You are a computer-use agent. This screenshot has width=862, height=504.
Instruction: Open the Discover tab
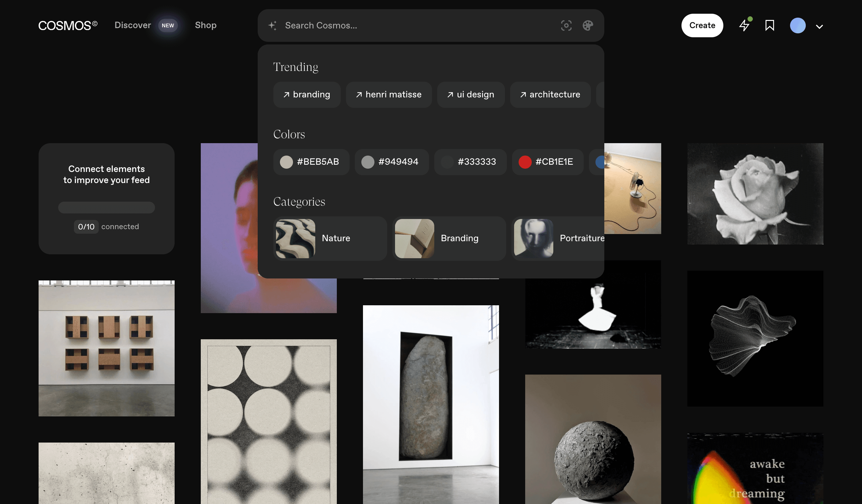(x=133, y=25)
